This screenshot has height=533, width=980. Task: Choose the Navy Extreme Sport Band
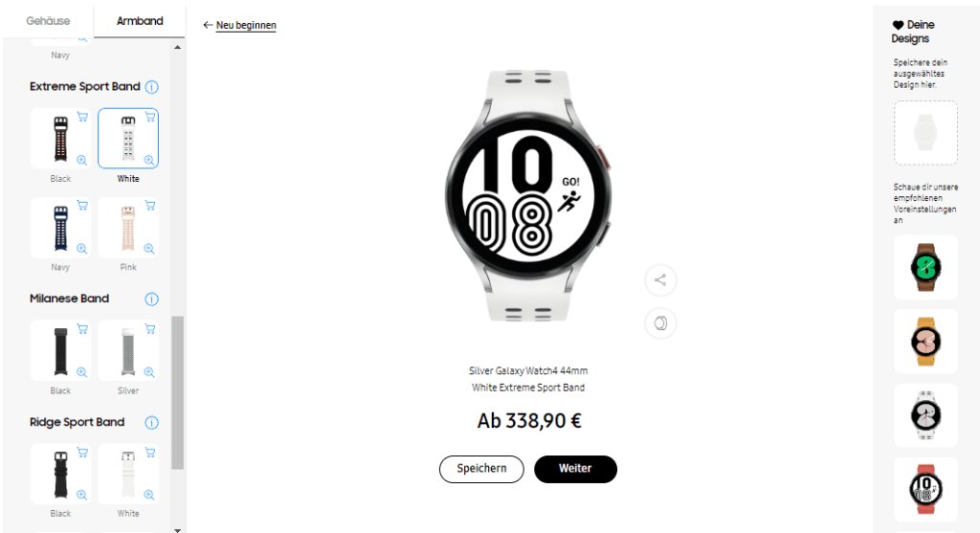coord(60,228)
